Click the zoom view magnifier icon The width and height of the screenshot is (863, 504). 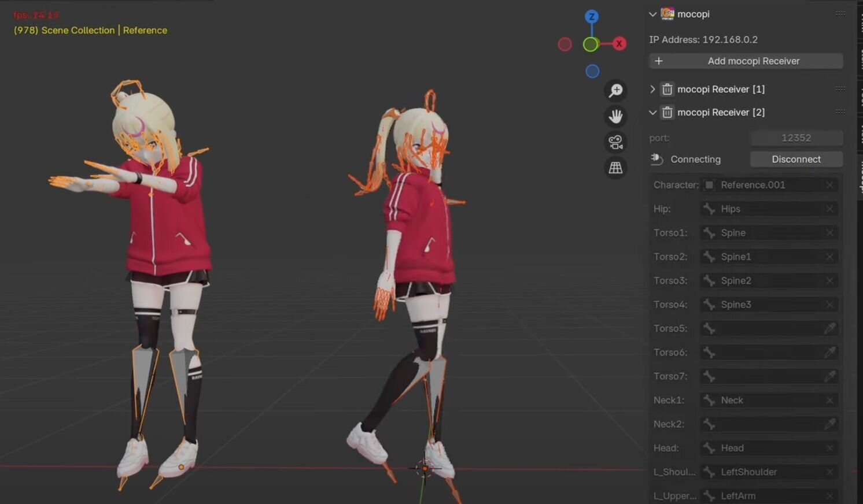(x=615, y=91)
